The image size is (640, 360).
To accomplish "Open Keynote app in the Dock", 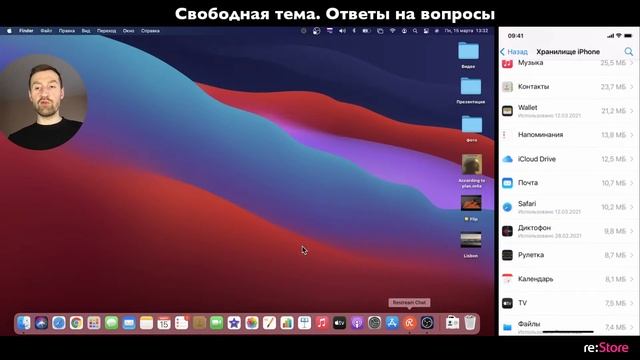I will (x=304, y=323).
